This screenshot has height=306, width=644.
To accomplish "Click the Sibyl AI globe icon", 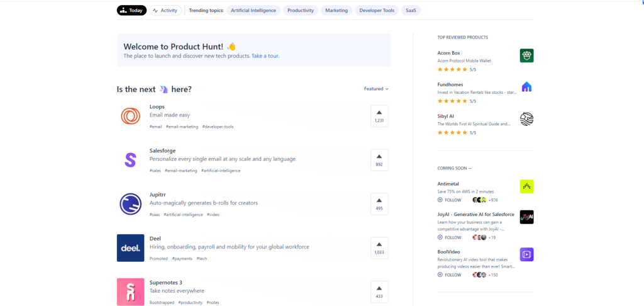I will [x=526, y=118].
